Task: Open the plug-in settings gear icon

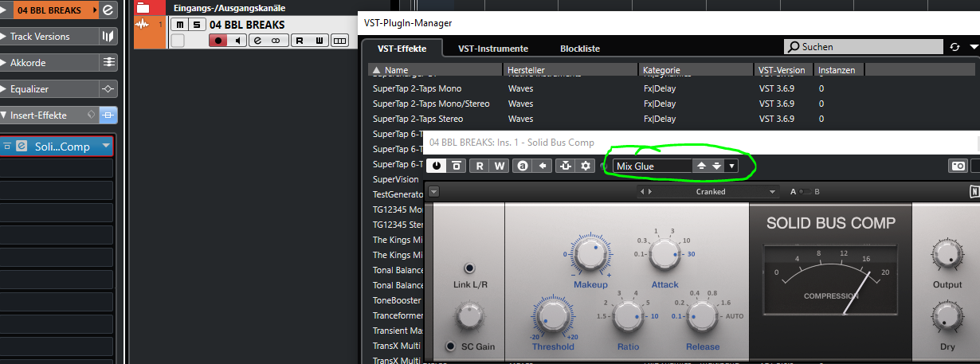Action: (586, 166)
